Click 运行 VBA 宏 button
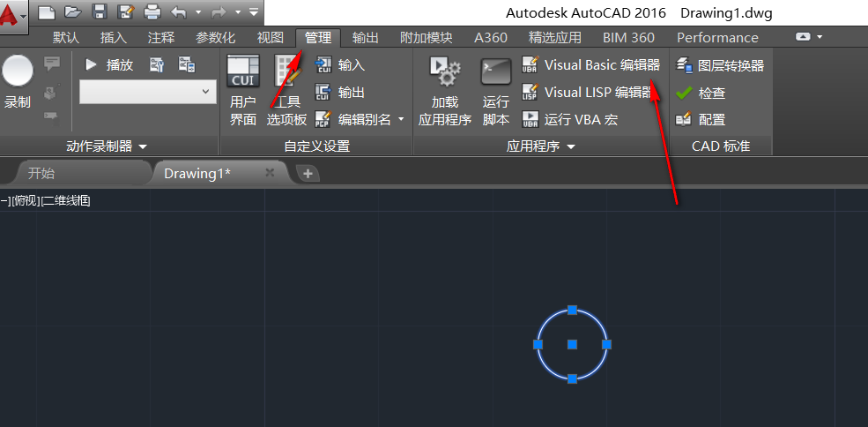The image size is (868, 427). (x=569, y=119)
